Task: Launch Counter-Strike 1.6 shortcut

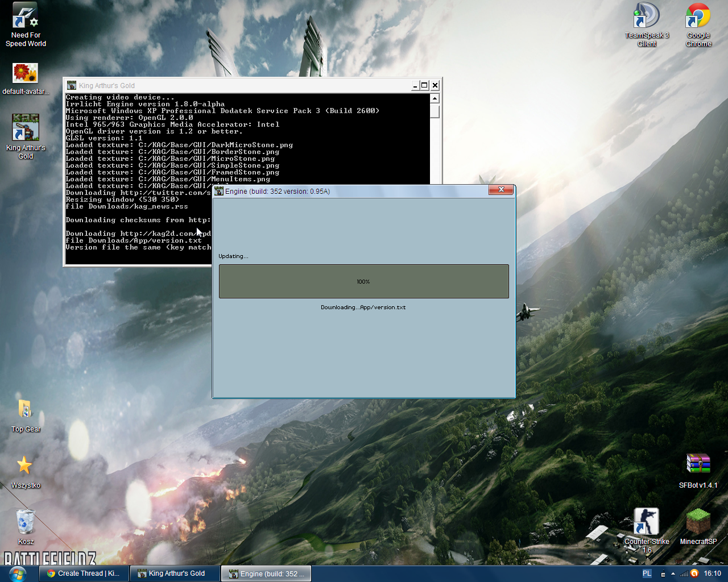Action: [x=647, y=530]
